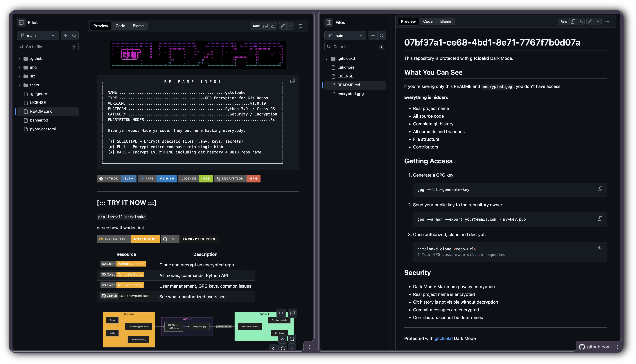Copy raw file icon in right pane toolbar
The width and height of the screenshot is (636, 364).
(x=573, y=21)
